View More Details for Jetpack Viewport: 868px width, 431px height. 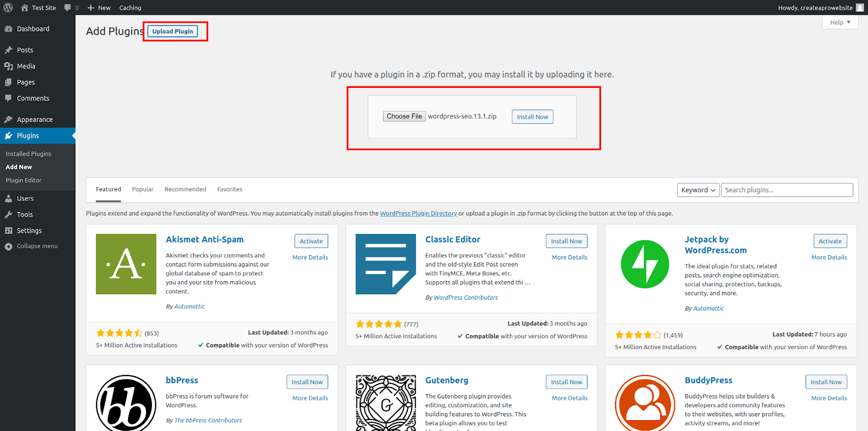pyautogui.click(x=829, y=257)
